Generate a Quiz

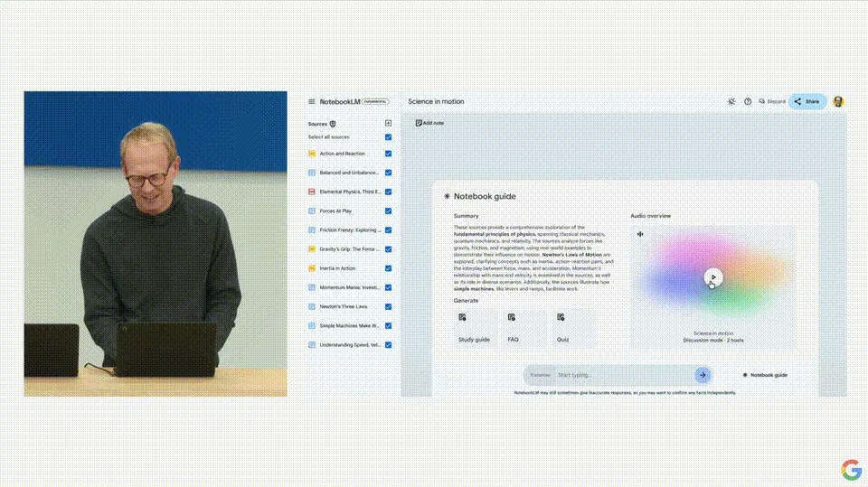click(x=573, y=328)
